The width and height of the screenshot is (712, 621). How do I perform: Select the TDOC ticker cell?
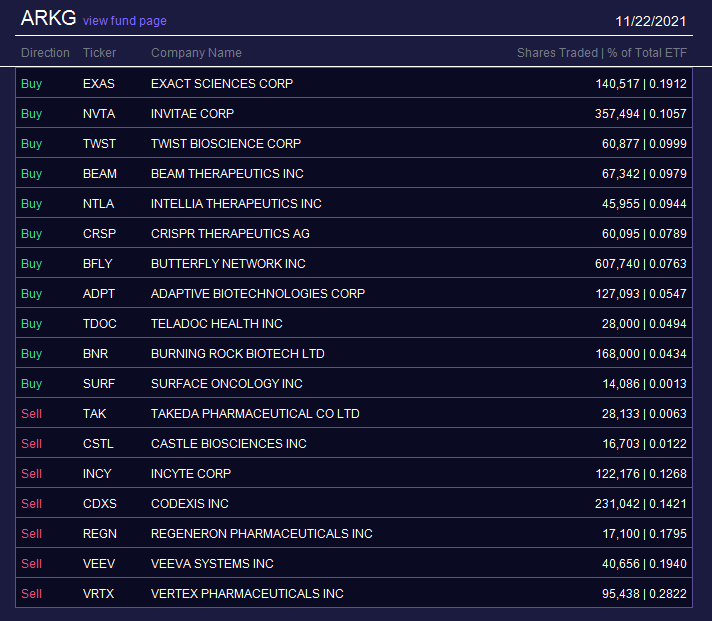(99, 323)
